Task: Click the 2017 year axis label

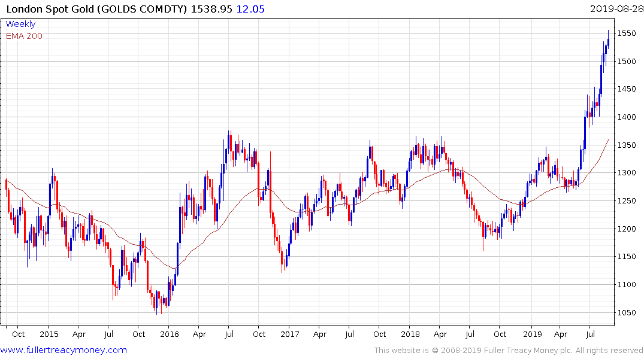Action: [290, 334]
